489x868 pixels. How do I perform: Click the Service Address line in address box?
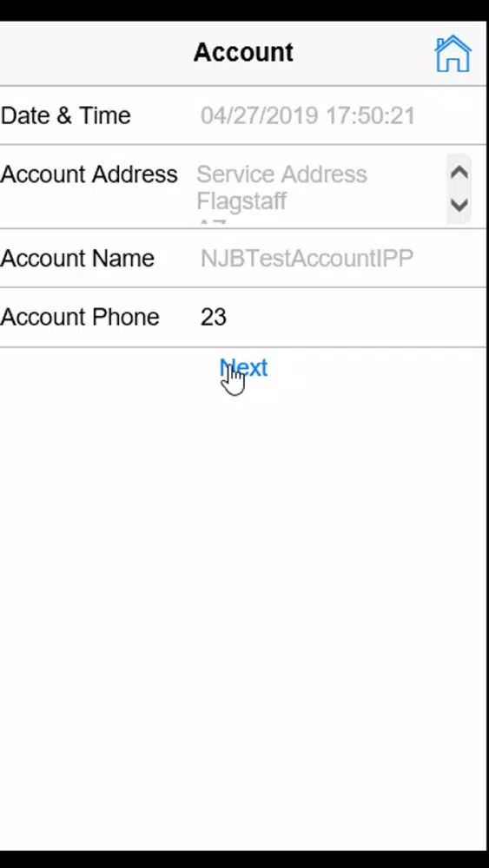pos(282,174)
